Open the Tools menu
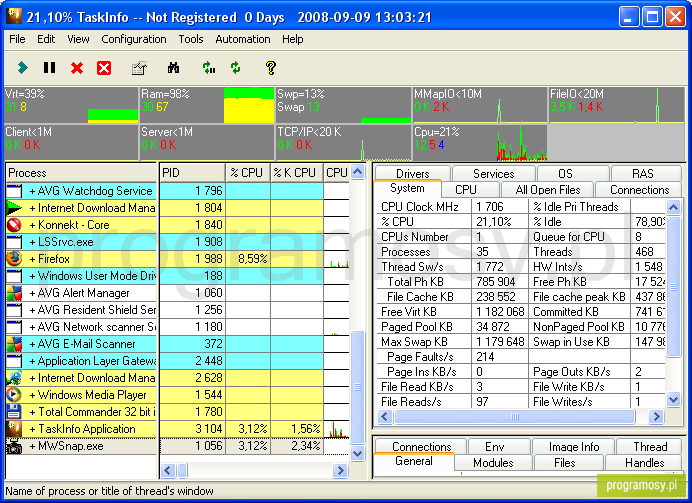This screenshot has width=692, height=503. click(x=191, y=39)
